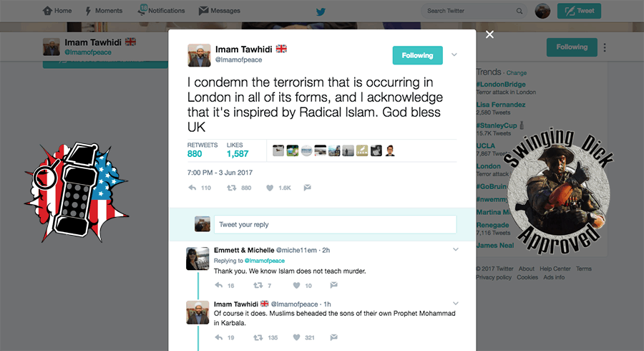644x351 pixels.
Task: Toggle Following button on background profile page
Action: [x=572, y=47]
